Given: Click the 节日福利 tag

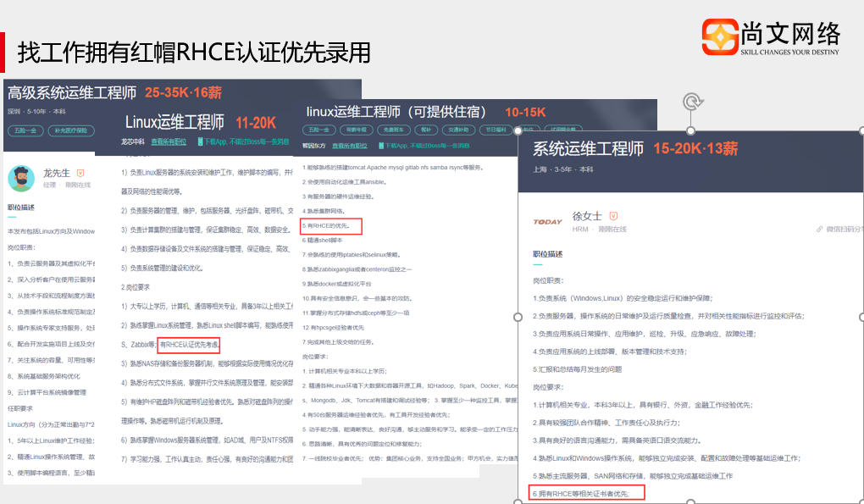Looking at the screenshot, I should tap(496, 130).
